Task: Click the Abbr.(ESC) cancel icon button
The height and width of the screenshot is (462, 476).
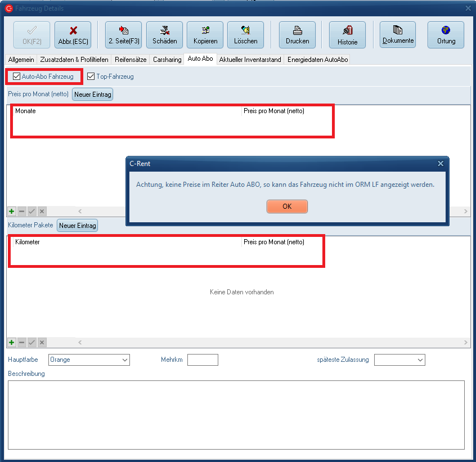Action: [73, 35]
